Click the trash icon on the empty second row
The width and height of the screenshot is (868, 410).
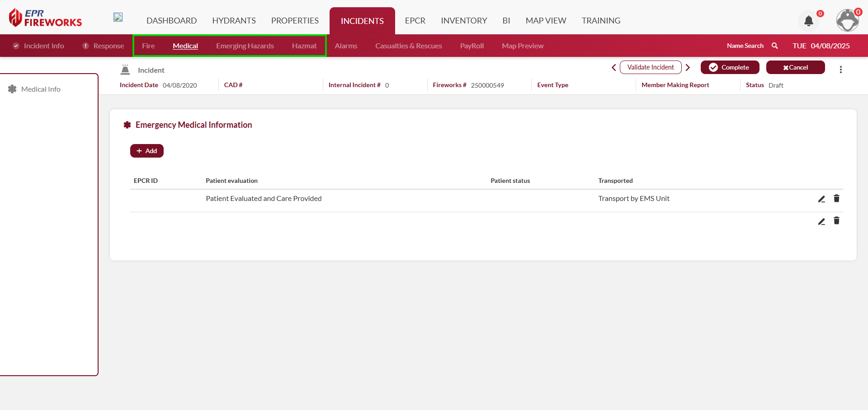tap(836, 221)
